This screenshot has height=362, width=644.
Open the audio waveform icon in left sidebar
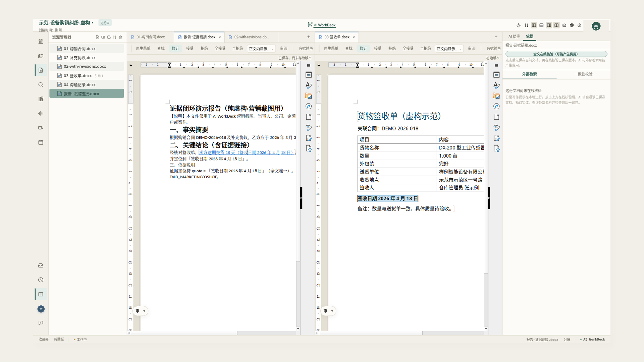click(41, 113)
